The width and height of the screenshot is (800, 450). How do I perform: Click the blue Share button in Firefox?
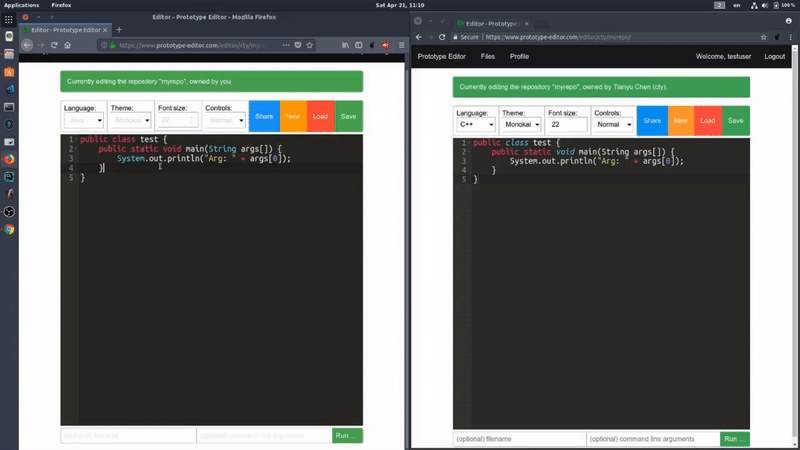point(264,116)
